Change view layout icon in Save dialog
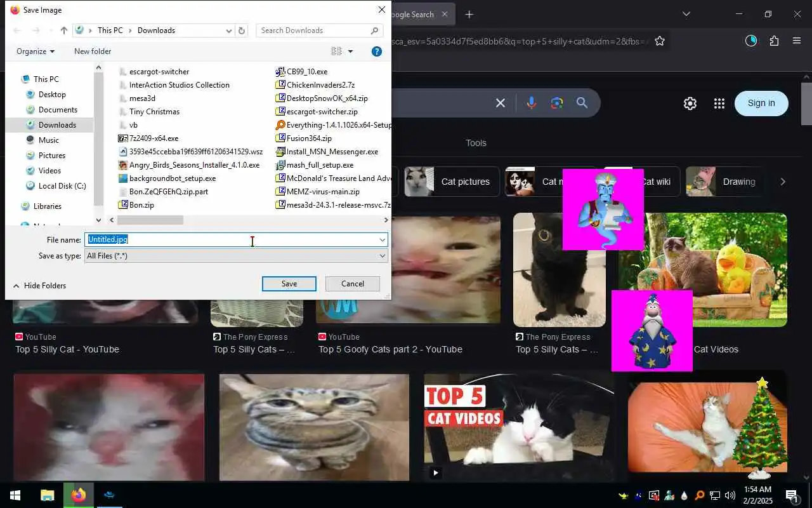 click(336, 51)
